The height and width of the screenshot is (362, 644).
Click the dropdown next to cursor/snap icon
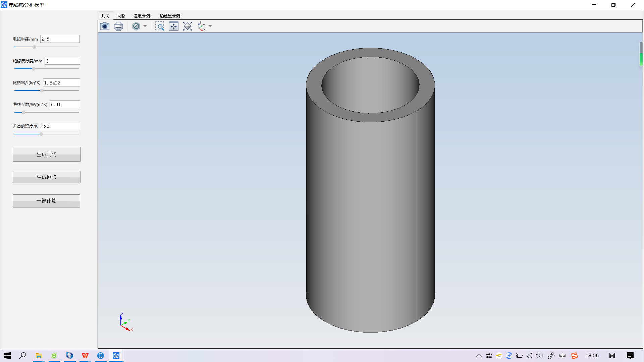[210, 26]
